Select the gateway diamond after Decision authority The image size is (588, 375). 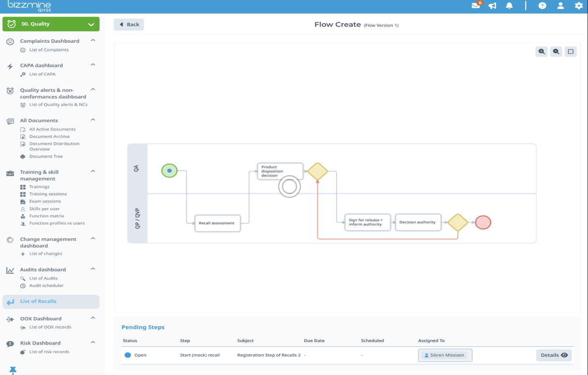[458, 223]
